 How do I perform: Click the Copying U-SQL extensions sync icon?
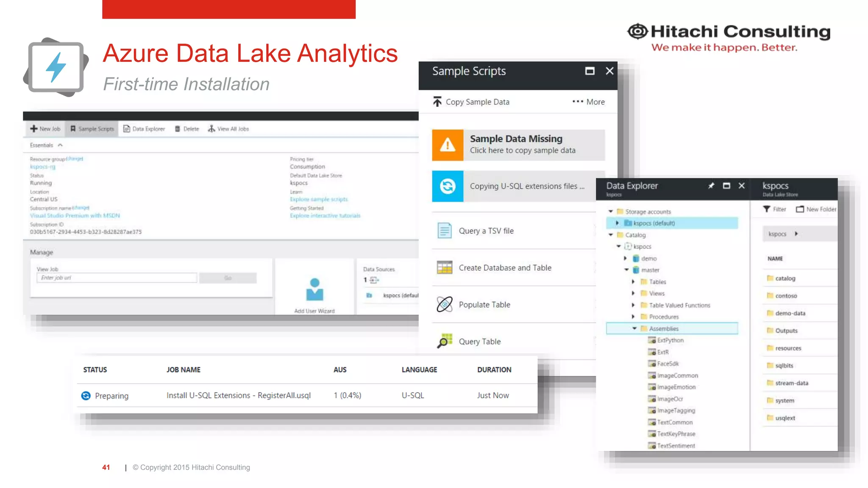tap(448, 186)
